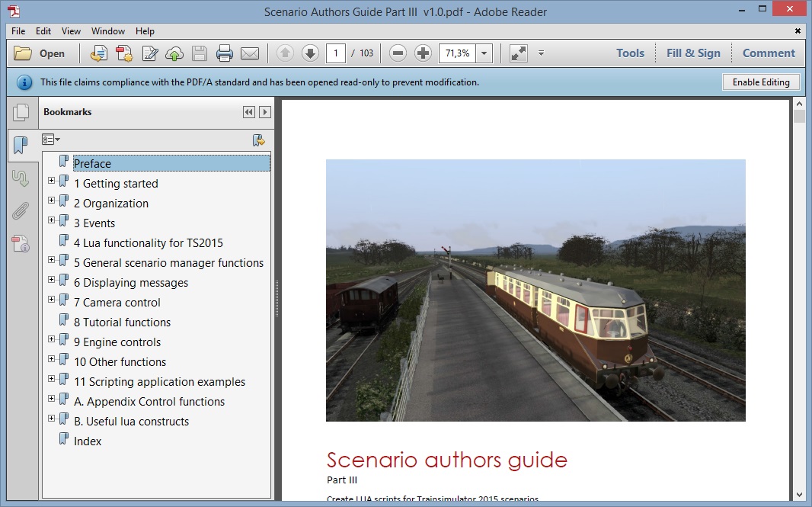
Task: Expand A. Appendix Control functions bookmark
Action: click(x=51, y=398)
